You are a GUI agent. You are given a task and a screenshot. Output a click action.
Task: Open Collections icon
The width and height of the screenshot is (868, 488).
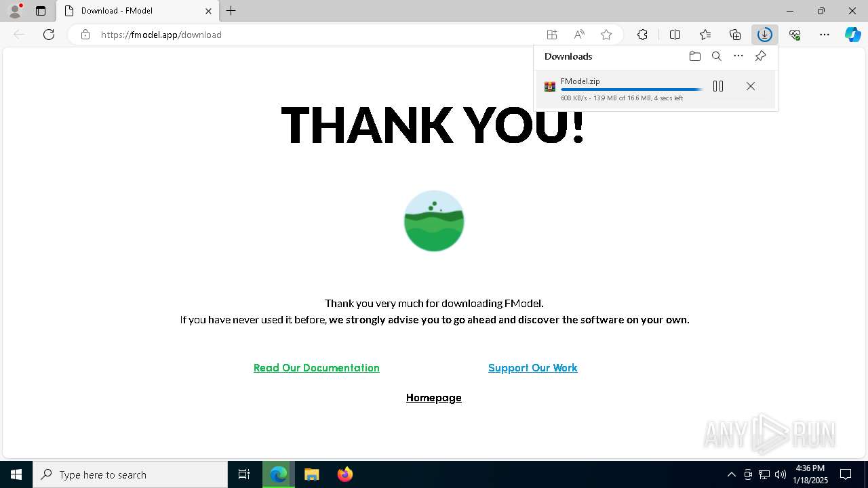point(735,35)
